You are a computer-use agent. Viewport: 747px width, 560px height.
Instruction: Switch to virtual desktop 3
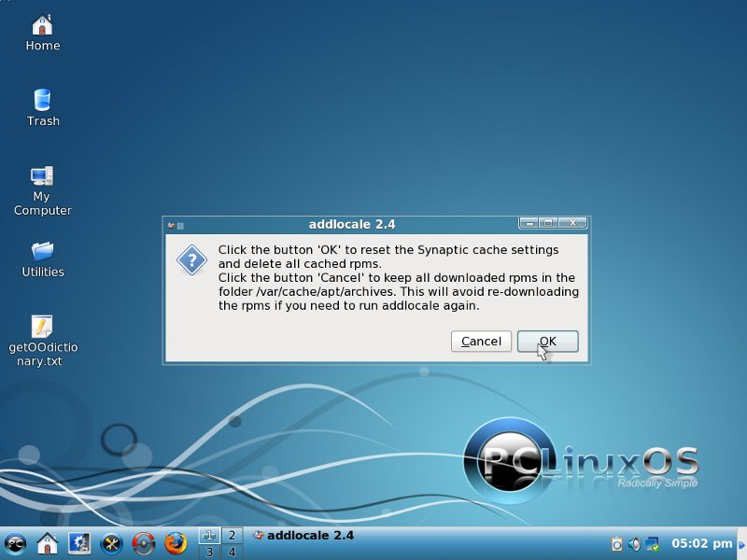coord(209,552)
